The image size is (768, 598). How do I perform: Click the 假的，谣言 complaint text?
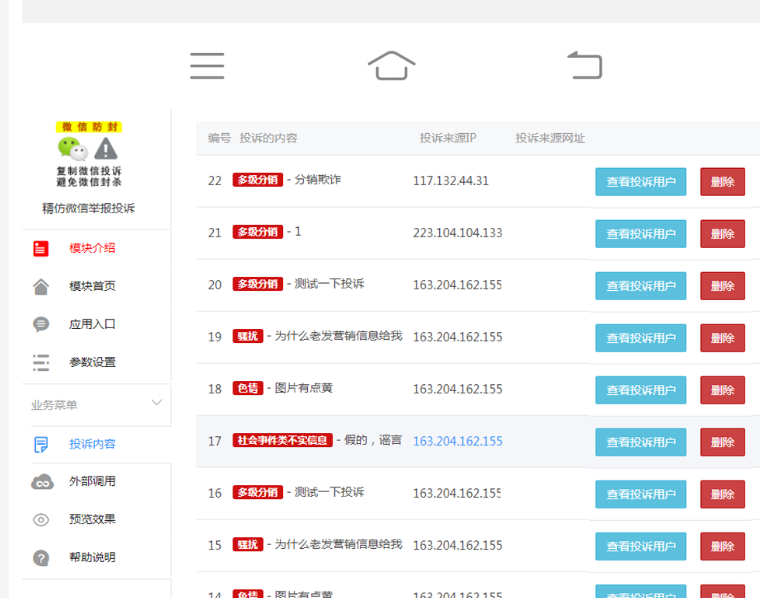pos(373,440)
